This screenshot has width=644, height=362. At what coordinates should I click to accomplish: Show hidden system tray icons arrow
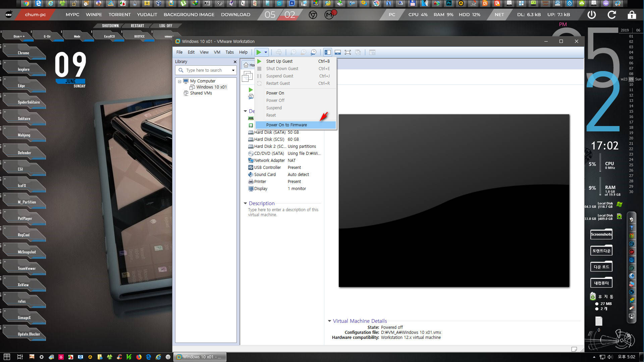(x=594, y=357)
